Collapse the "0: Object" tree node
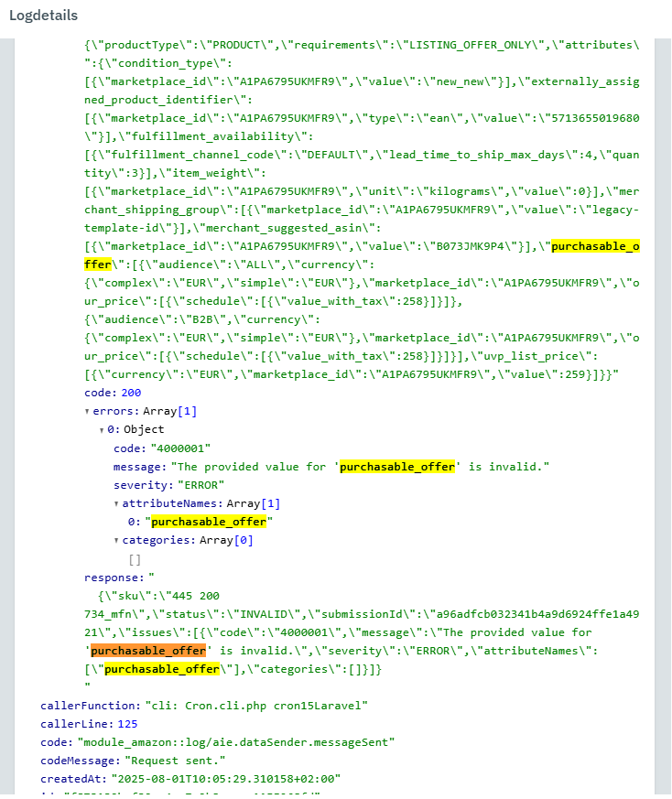 (x=102, y=430)
